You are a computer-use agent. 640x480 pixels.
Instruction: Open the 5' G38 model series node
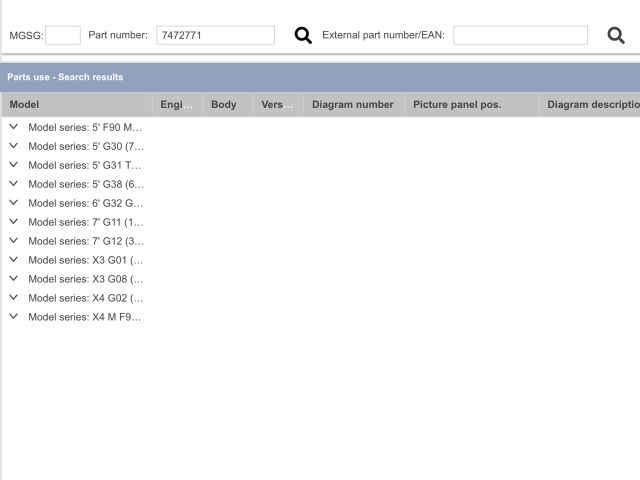pos(14,184)
